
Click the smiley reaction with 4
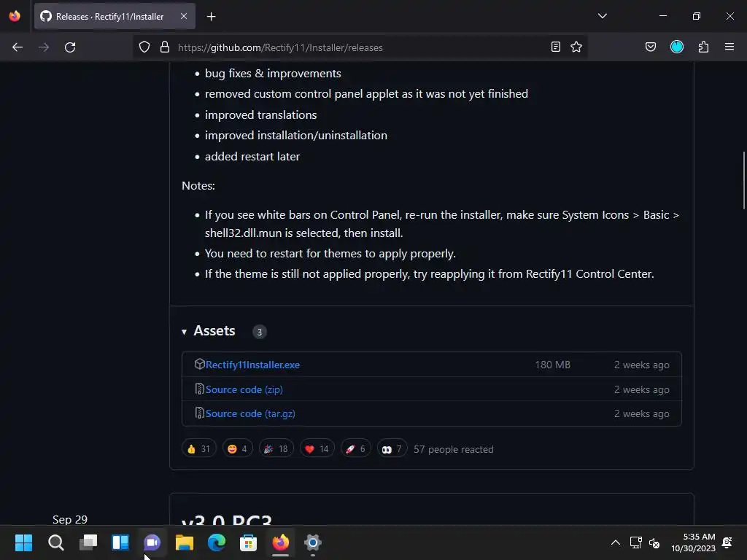coord(238,448)
